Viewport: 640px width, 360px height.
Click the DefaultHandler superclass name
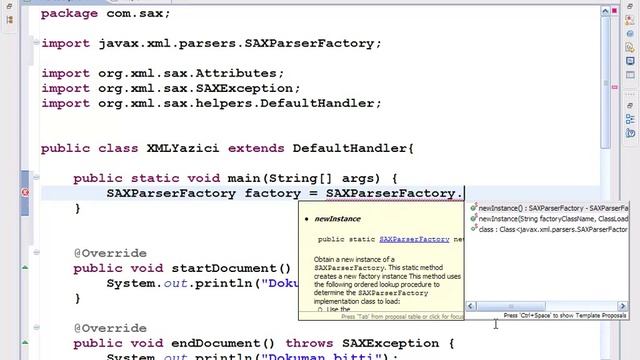(x=349, y=148)
